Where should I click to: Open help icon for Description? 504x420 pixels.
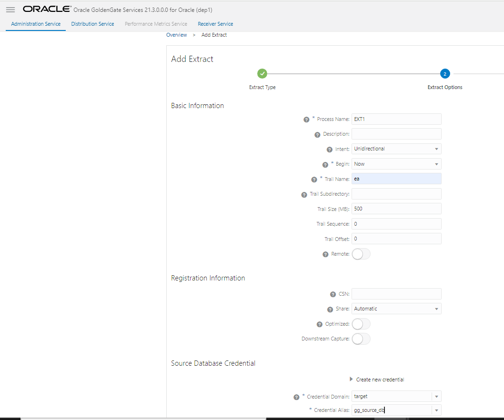click(317, 135)
